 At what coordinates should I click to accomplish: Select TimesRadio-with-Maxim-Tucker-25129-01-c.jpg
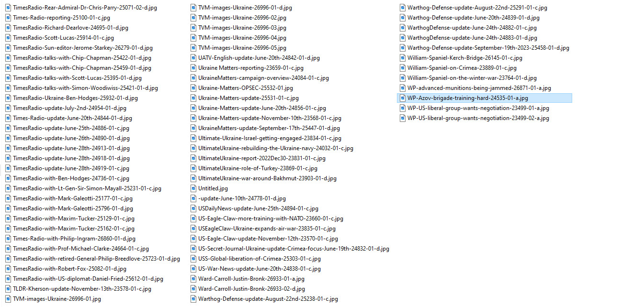pyautogui.click(x=74, y=219)
